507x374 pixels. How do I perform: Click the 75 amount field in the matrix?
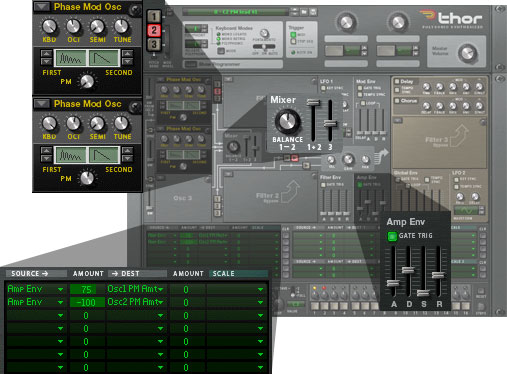(x=86, y=289)
